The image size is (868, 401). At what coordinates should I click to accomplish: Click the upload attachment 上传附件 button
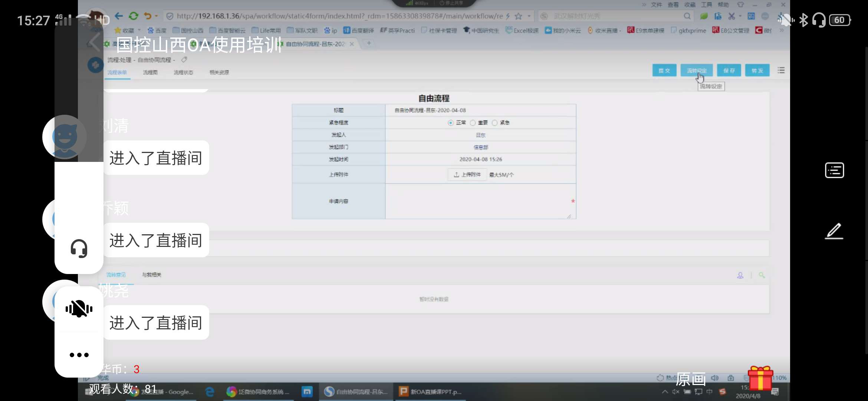(467, 175)
